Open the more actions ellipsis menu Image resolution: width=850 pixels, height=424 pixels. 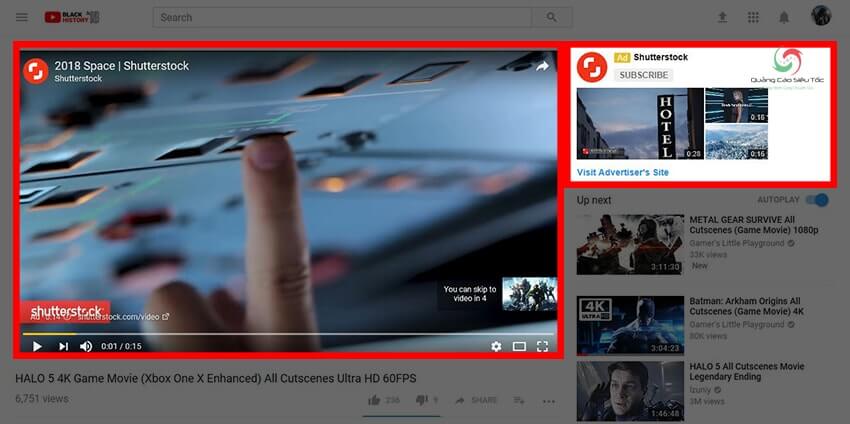tap(548, 401)
